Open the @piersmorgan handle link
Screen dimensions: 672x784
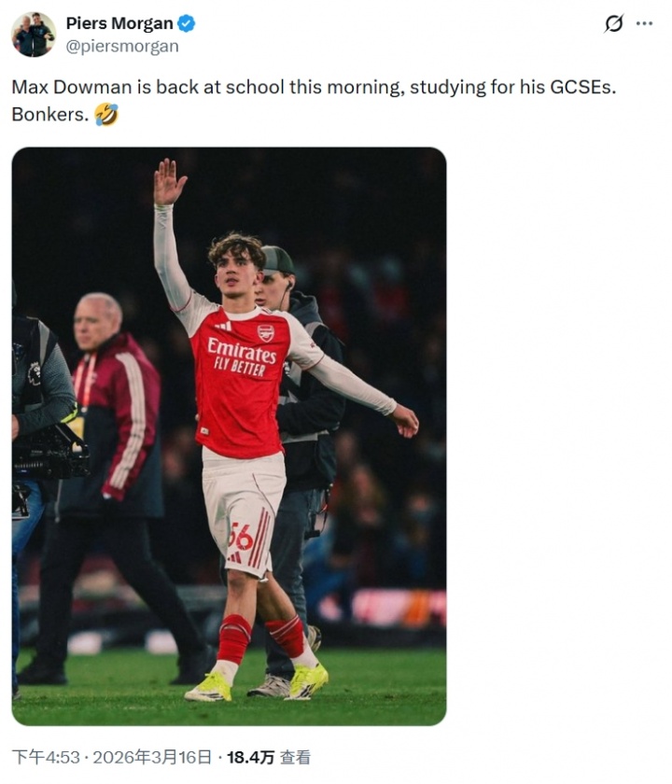[122, 46]
